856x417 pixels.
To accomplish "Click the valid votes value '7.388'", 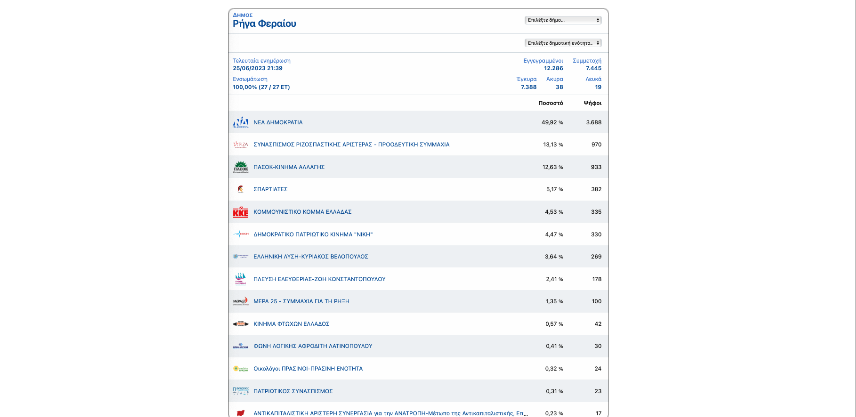I will point(528,87).
